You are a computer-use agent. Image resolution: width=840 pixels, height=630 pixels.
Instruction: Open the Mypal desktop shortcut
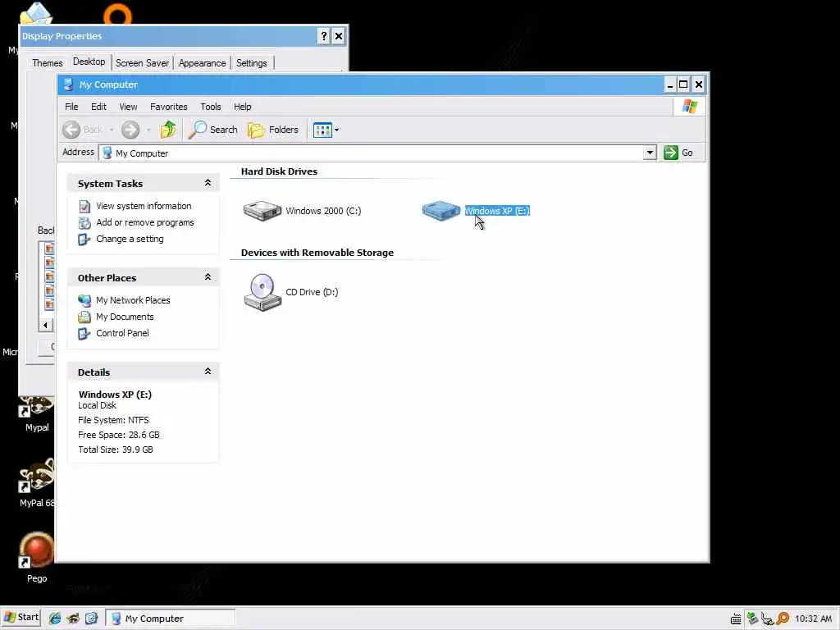coord(36,413)
